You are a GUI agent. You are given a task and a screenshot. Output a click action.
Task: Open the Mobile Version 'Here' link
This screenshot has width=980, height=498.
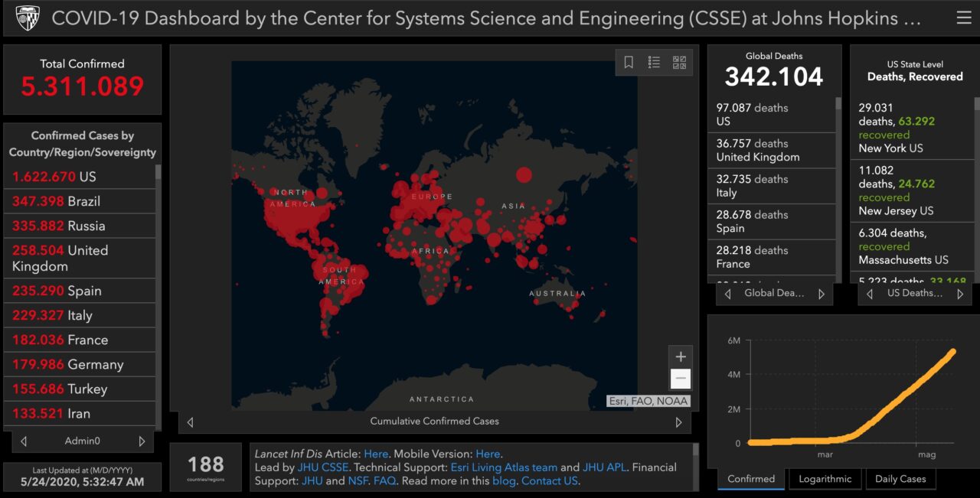point(488,454)
